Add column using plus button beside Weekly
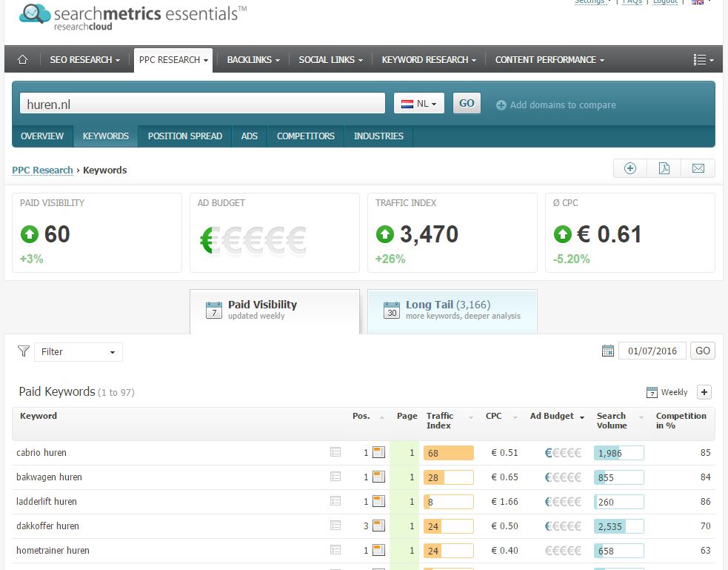The image size is (728, 570). coord(704,392)
